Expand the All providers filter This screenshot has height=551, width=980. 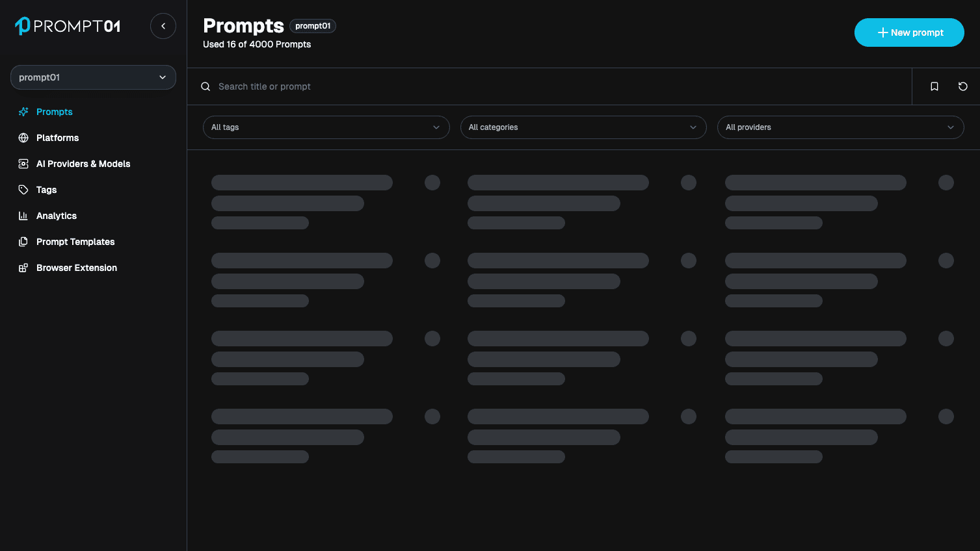coord(840,127)
